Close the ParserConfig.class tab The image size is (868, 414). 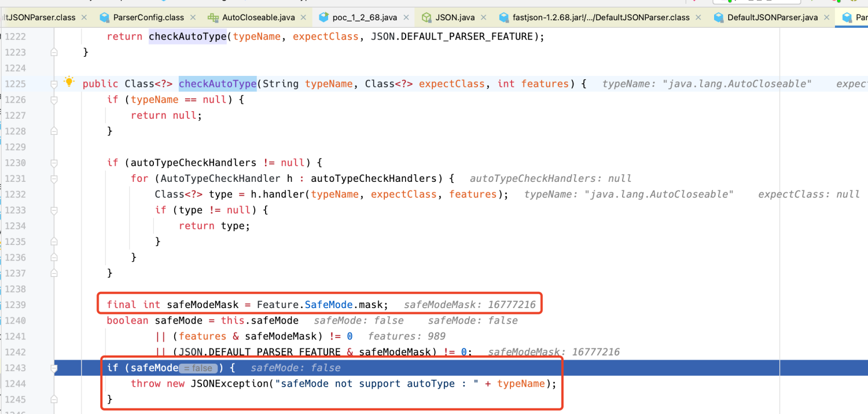pos(193,17)
